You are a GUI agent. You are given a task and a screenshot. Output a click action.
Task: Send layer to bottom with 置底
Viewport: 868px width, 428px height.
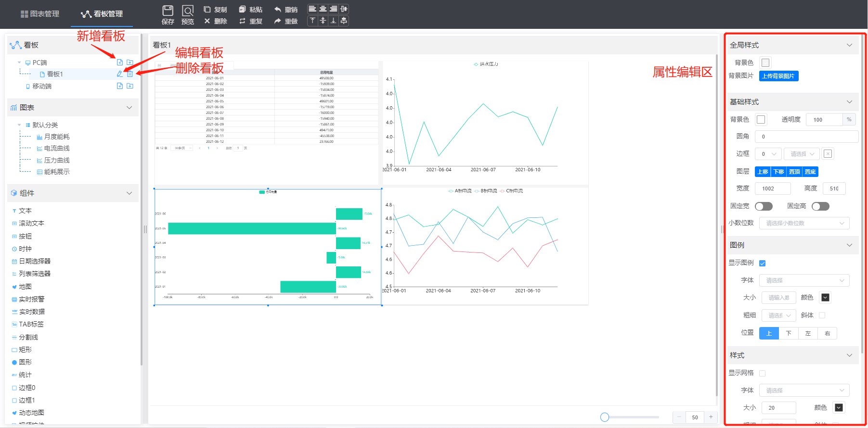(811, 172)
